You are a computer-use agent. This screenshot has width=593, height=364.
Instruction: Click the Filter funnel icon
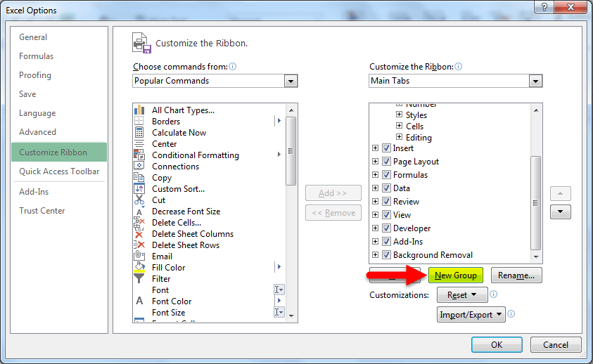(139, 278)
